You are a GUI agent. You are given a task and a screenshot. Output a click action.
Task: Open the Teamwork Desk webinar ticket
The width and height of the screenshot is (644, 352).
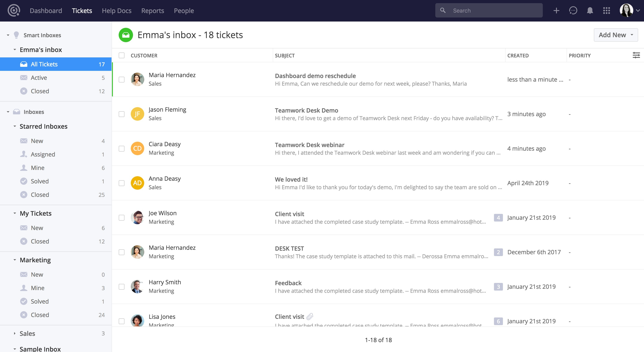pyautogui.click(x=309, y=145)
